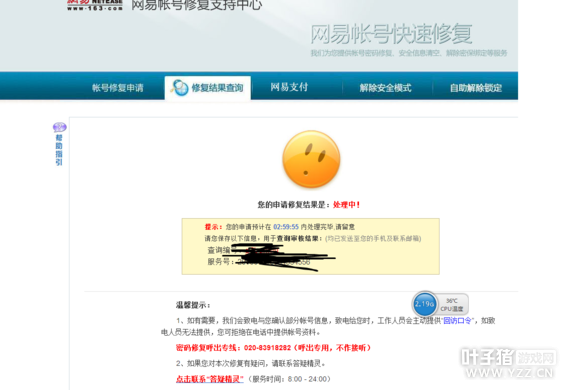Click the CPU温度 floating widget
580x390 pixels.
tap(452, 305)
